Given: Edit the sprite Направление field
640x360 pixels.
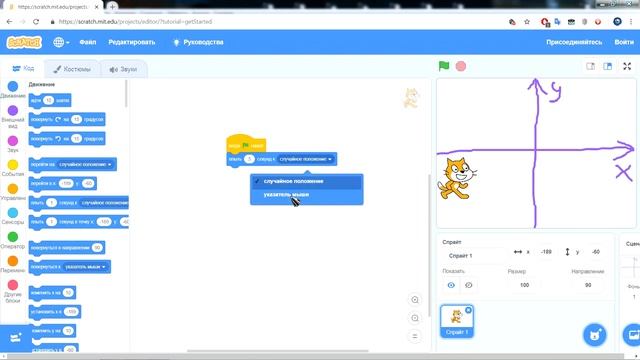Looking at the screenshot, I should 588,285.
